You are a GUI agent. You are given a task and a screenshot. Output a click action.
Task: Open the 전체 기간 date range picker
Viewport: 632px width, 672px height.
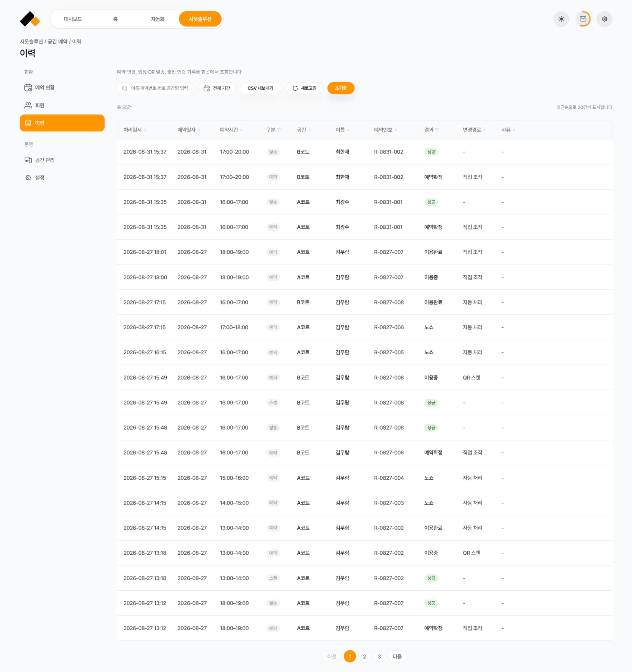pyautogui.click(x=217, y=88)
